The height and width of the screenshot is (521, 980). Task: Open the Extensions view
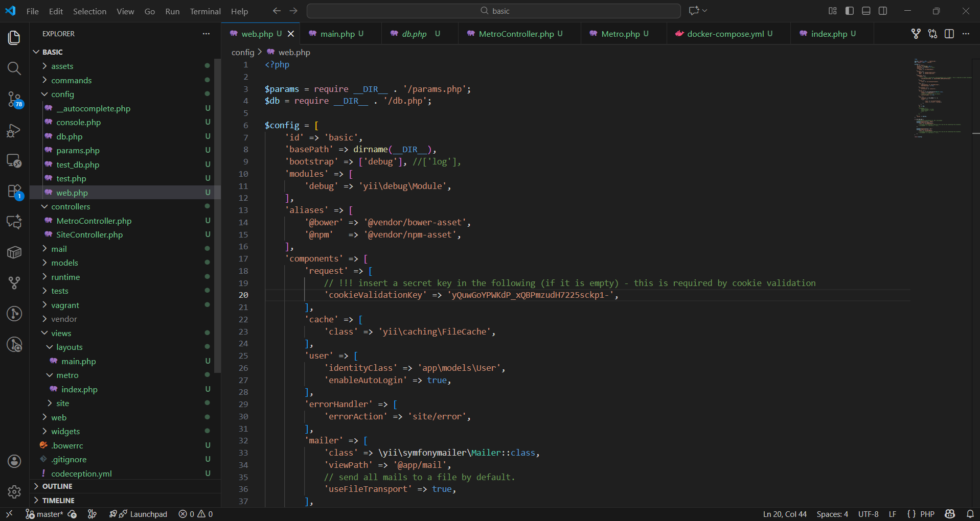(14, 192)
